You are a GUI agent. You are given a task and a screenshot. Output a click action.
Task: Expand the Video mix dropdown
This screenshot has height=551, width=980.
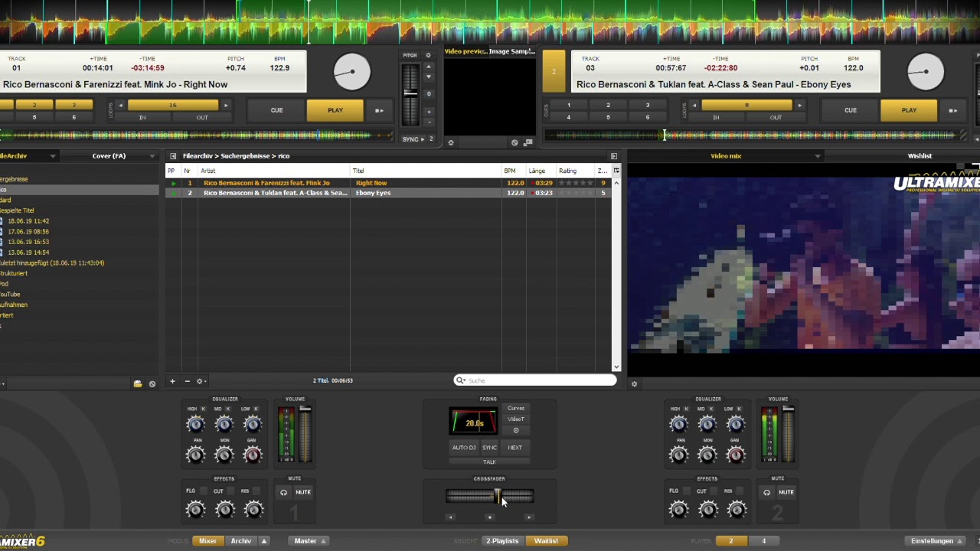click(817, 156)
